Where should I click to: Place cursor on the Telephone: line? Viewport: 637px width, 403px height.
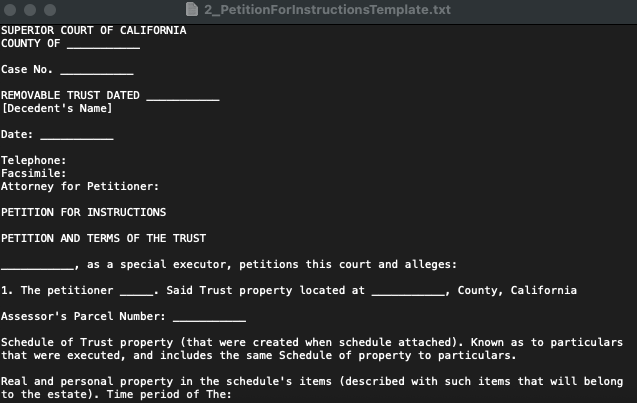tap(34, 160)
